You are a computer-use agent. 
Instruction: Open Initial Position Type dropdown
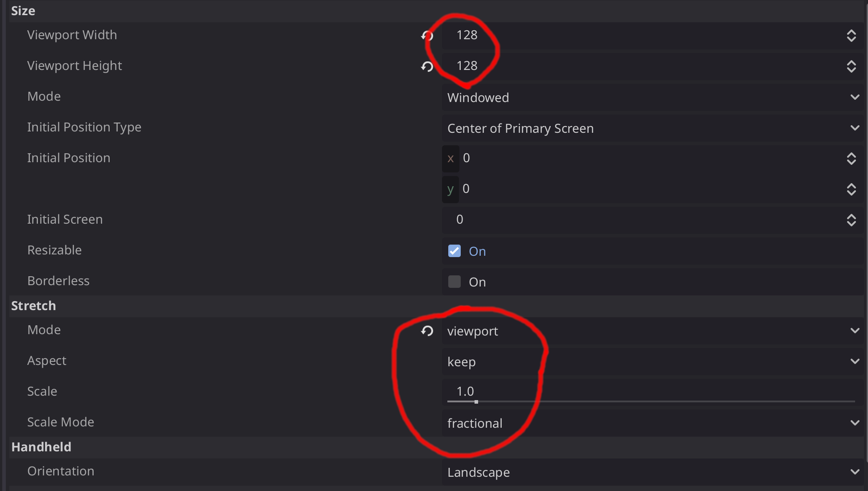tap(651, 128)
